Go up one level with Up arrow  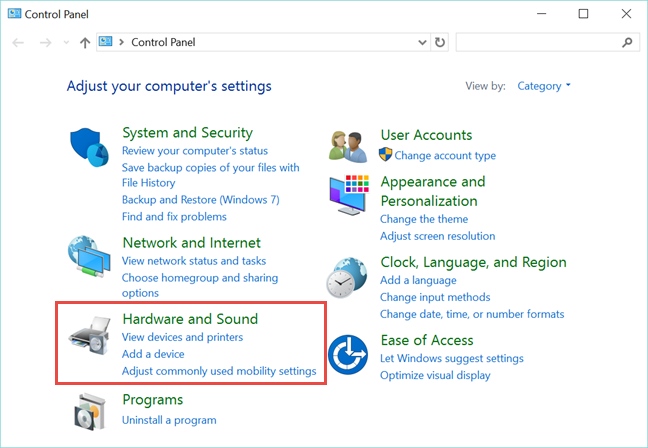[85, 43]
